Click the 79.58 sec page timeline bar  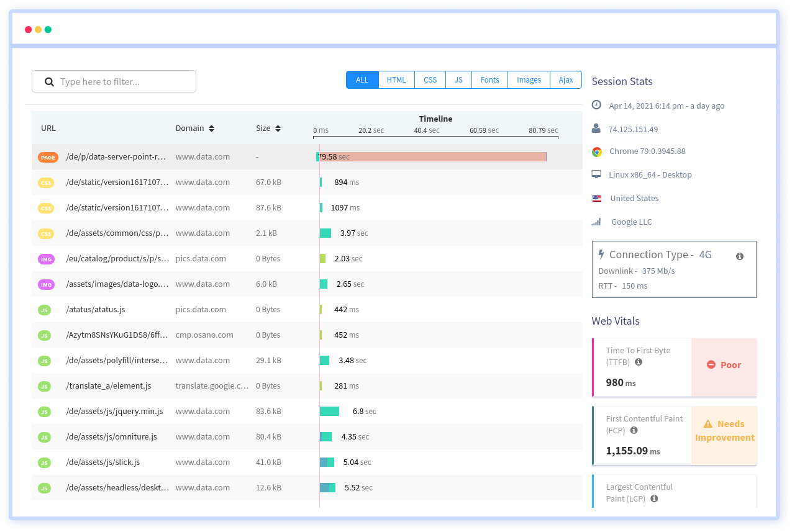pos(435,157)
